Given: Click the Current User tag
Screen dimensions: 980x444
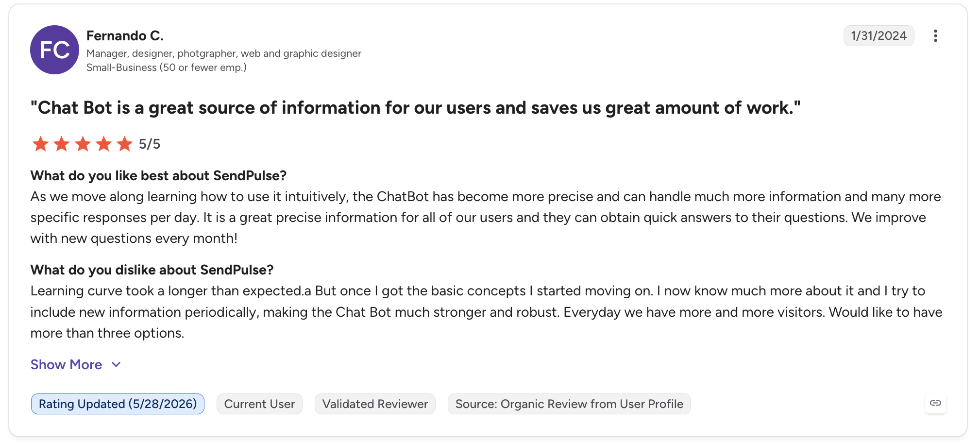Looking at the screenshot, I should coord(259,404).
